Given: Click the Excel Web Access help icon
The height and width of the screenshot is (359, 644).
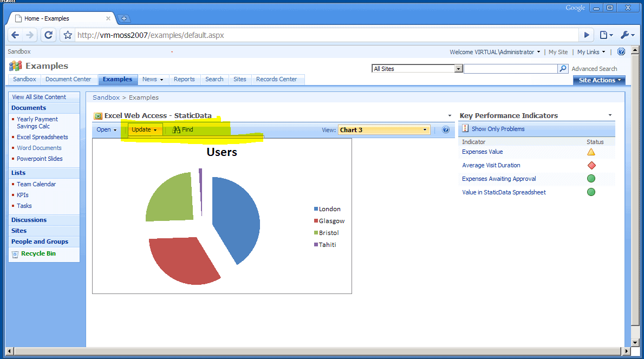Looking at the screenshot, I should (x=446, y=130).
